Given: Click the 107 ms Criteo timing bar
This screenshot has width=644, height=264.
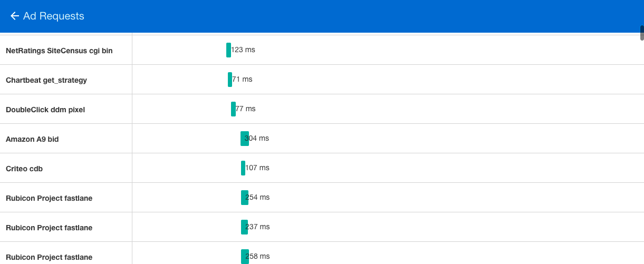Looking at the screenshot, I should [243, 168].
